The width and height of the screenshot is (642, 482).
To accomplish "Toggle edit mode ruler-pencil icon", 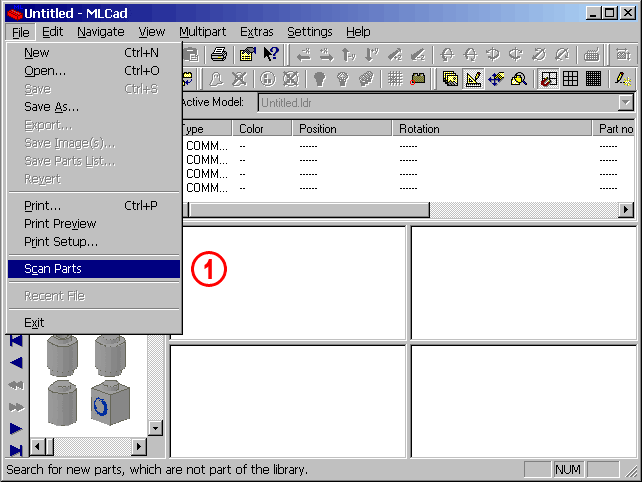I will click(473, 79).
